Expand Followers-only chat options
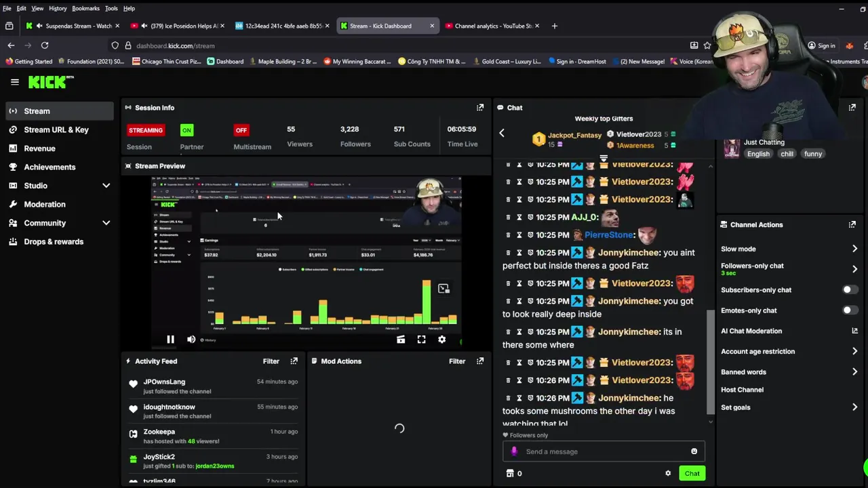Image resolution: width=868 pixels, height=488 pixels. click(x=854, y=269)
